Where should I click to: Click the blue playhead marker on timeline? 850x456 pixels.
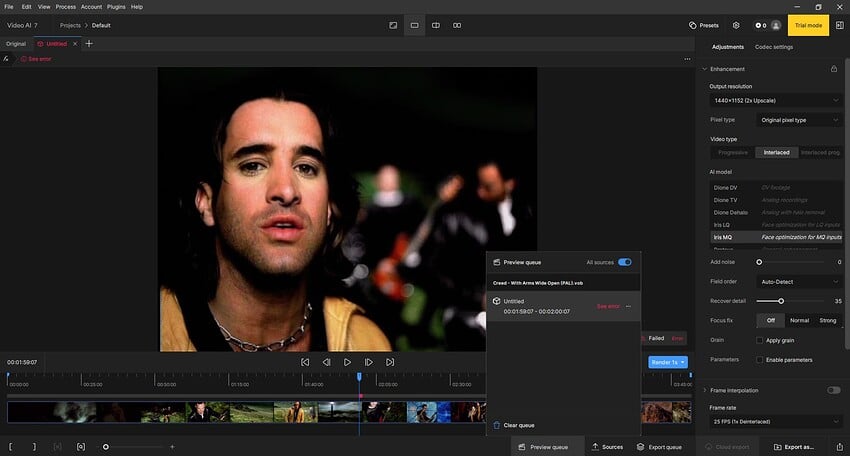tap(359, 376)
